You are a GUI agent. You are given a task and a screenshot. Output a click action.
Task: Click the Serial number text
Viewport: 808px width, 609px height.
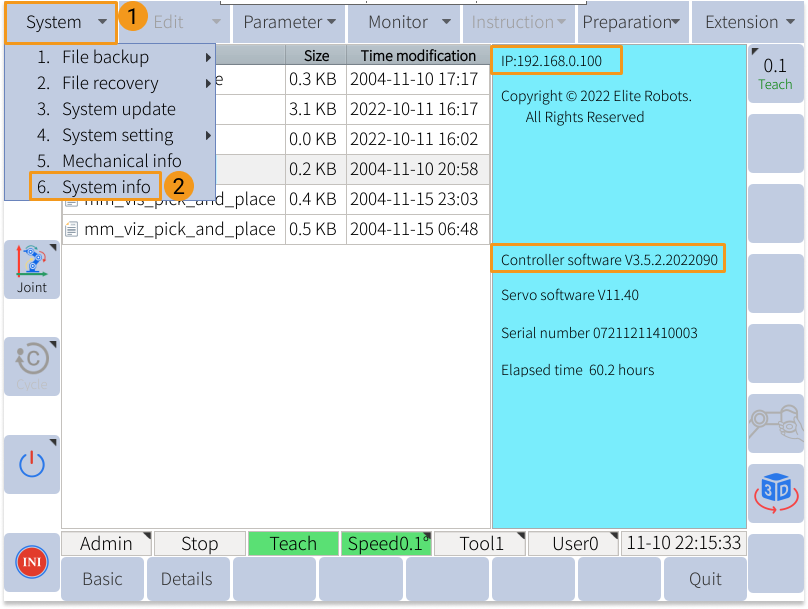click(599, 333)
